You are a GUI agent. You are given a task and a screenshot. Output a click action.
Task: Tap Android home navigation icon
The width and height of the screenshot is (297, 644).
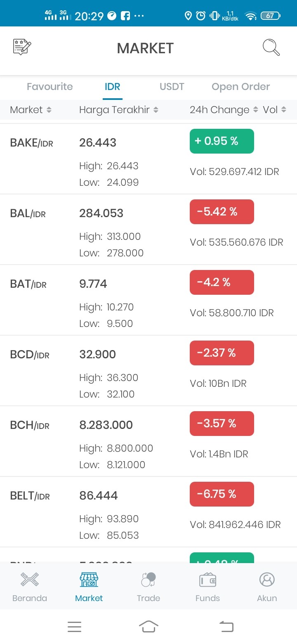[x=148, y=627]
